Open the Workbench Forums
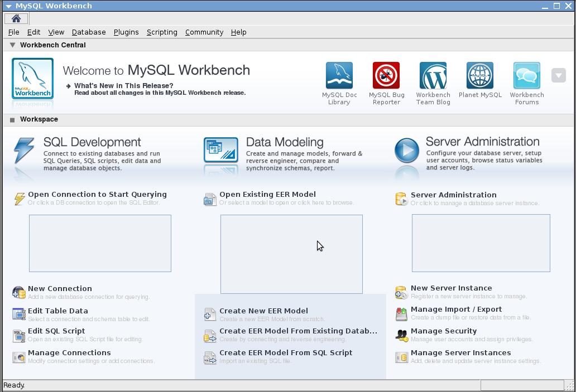 [526, 75]
